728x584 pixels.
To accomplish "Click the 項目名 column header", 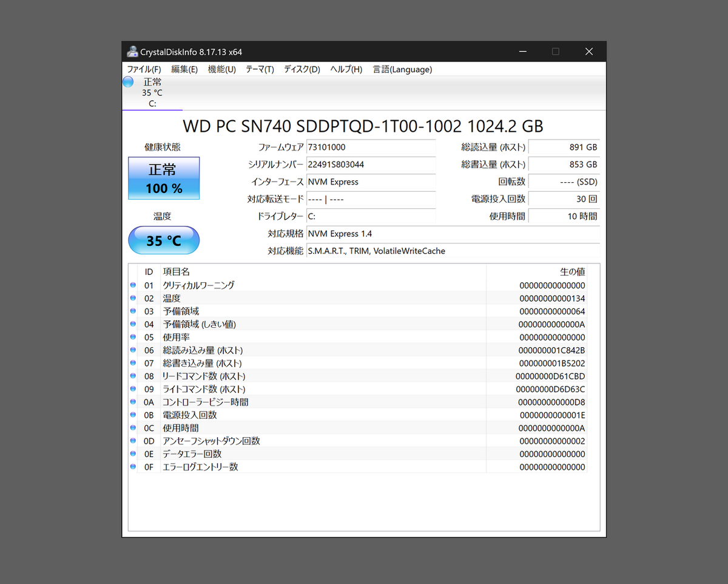I will [323, 271].
